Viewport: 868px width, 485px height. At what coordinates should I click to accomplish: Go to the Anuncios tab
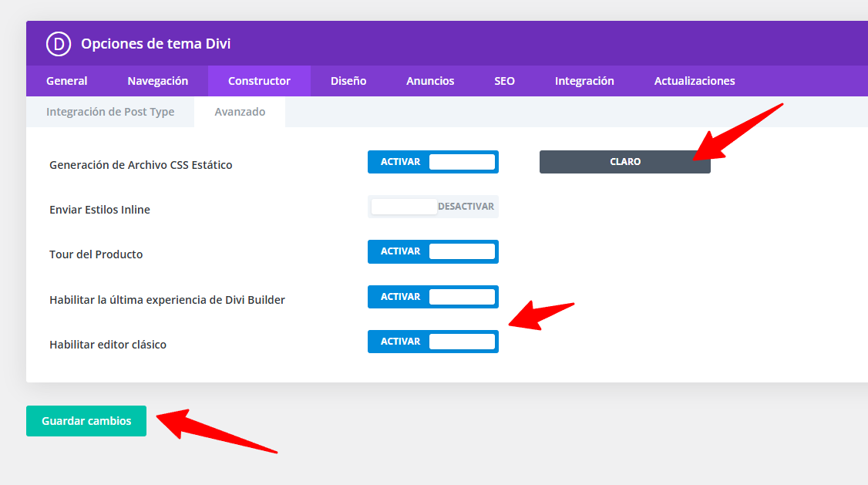click(430, 81)
